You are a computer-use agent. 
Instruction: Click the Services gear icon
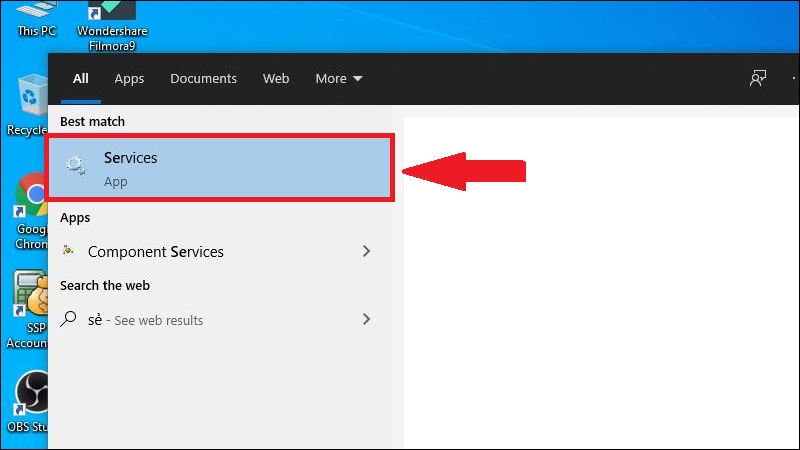click(x=75, y=166)
